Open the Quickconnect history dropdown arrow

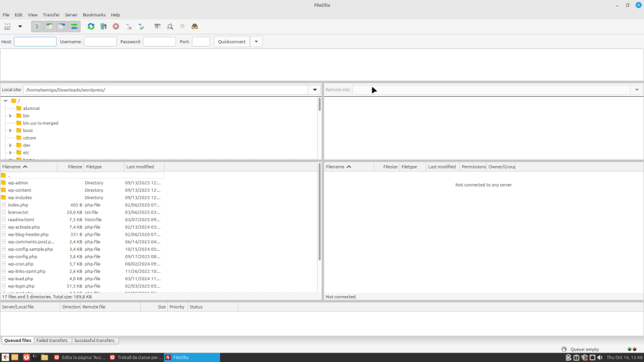coord(256,41)
